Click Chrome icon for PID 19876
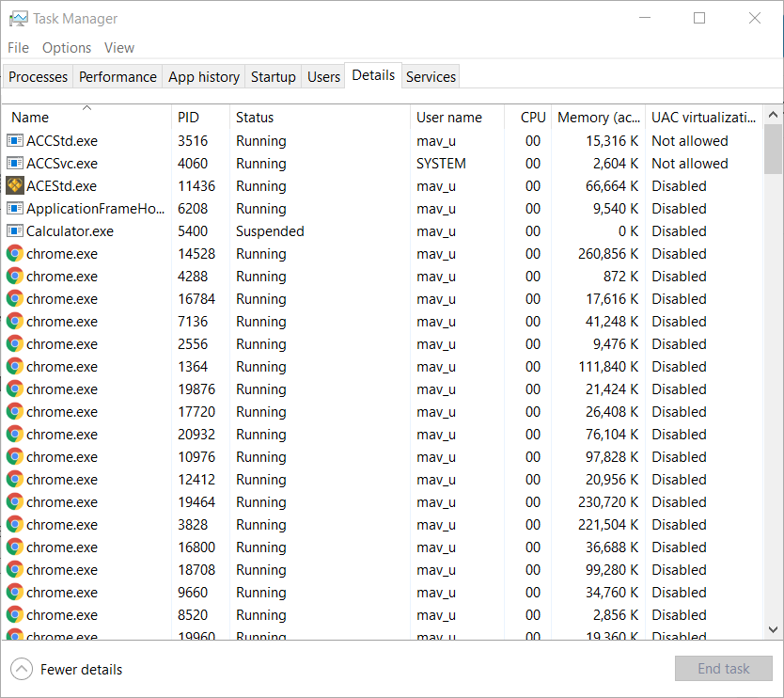 [x=15, y=389]
